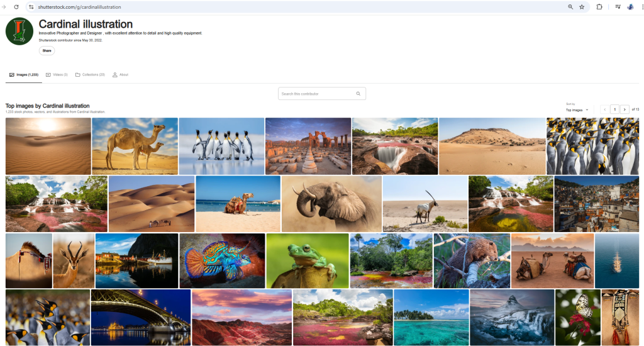Go to the next page of results
Image resolution: width=644 pixels, height=346 pixels.
click(625, 109)
